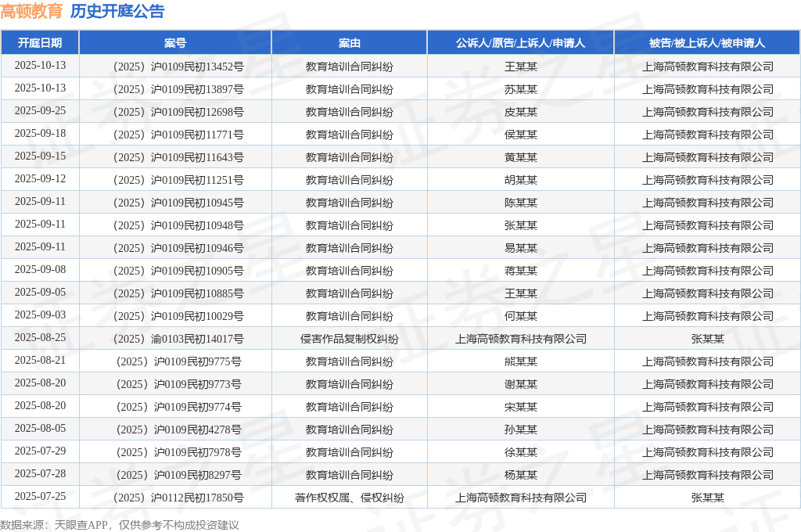Click plaintiff 易某某
Screen dimensions: 801x532
pos(520,248)
